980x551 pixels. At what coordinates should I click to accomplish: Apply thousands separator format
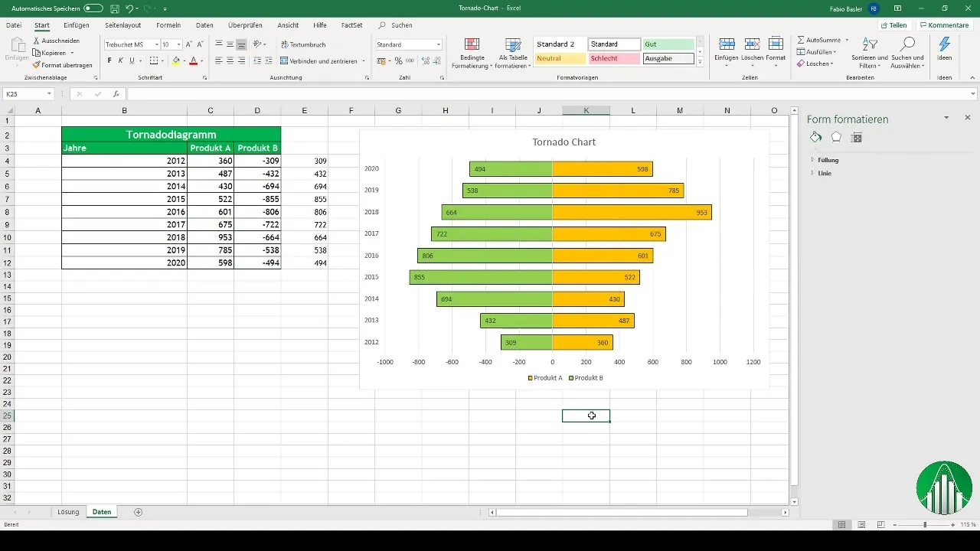point(409,60)
